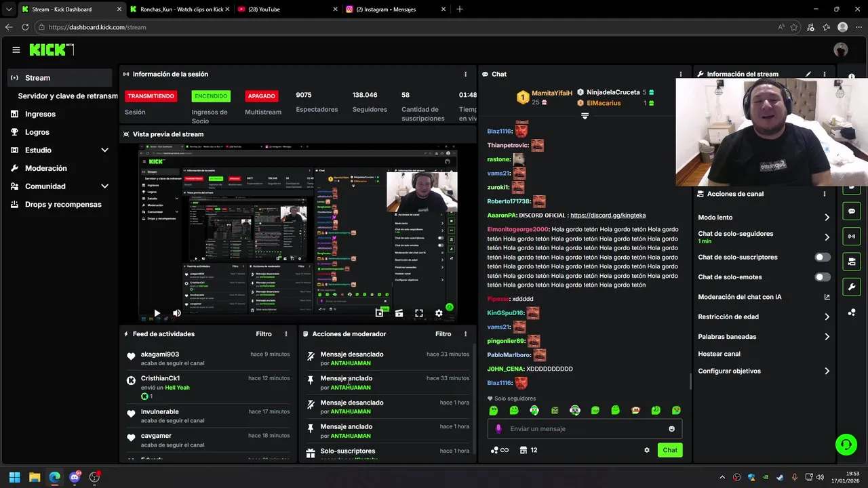
Task: Collapse the chat leaderboard arrow
Action: 585,117
